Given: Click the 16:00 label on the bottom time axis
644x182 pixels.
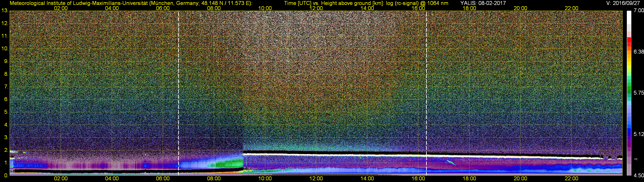Looking at the screenshot, I should [418, 179].
